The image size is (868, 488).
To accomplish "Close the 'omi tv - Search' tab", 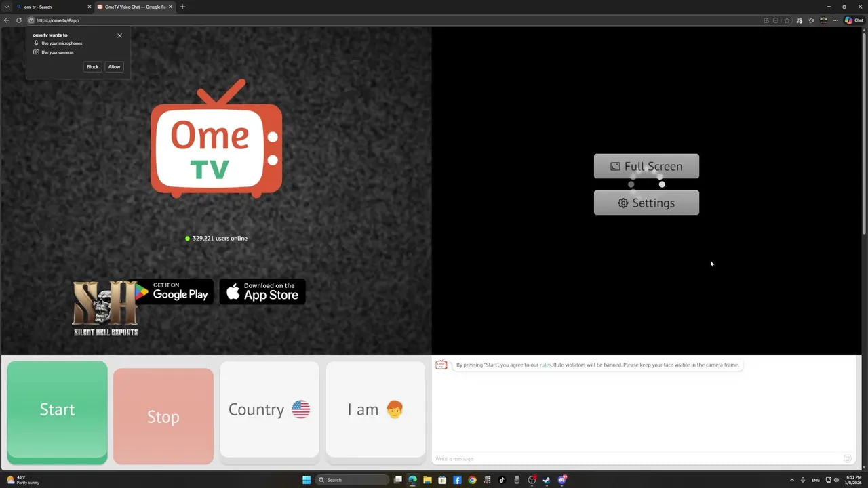I will pyautogui.click(x=89, y=7).
